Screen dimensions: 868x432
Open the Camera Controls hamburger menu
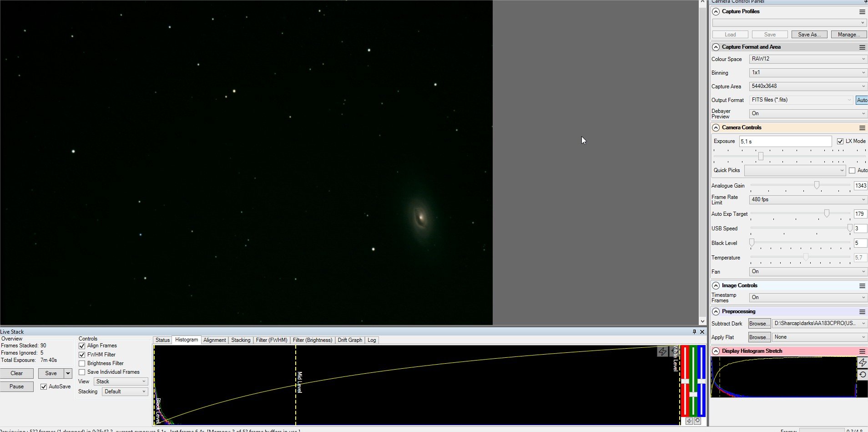point(862,128)
